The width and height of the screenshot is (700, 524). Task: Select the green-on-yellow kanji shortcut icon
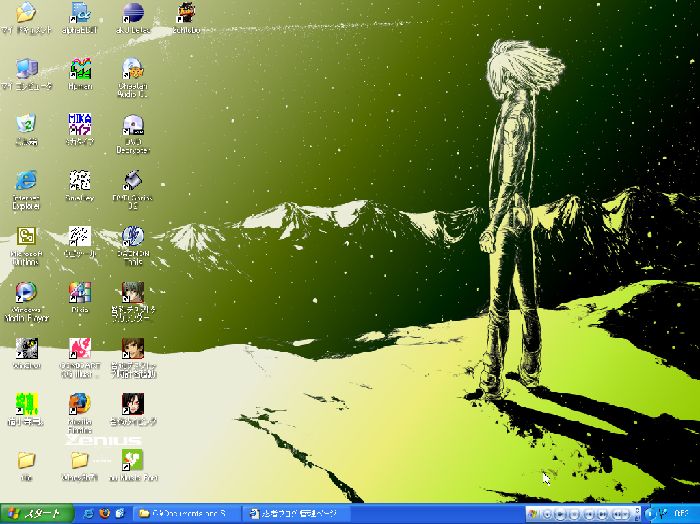[x=26, y=404]
